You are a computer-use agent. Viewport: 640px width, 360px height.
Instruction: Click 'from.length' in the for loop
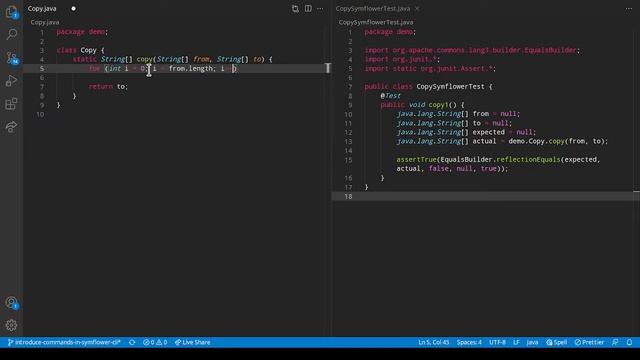(190, 68)
